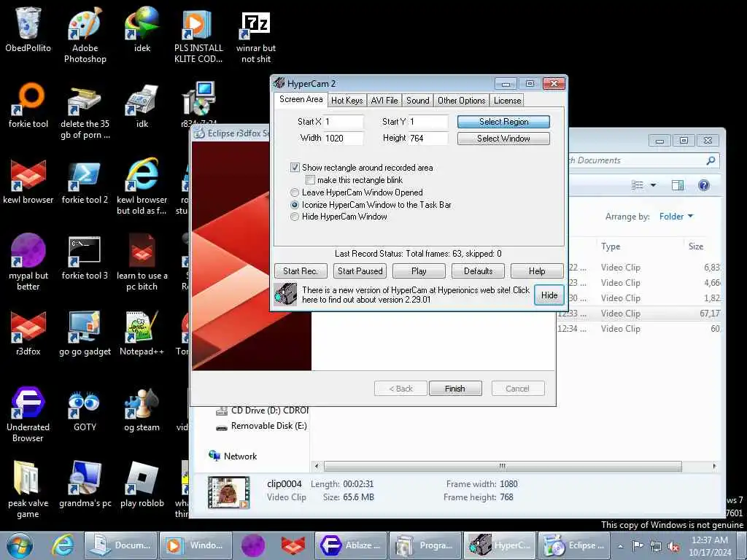Select the og steam desktop icon
This screenshot has height=560, width=747.
tap(142, 410)
